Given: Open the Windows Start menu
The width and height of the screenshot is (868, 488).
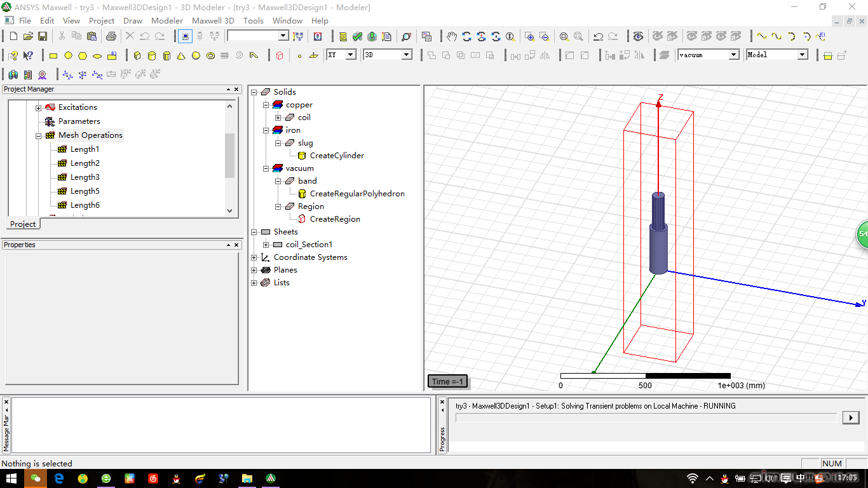Looking at the screenshot, I should [11, 478].
